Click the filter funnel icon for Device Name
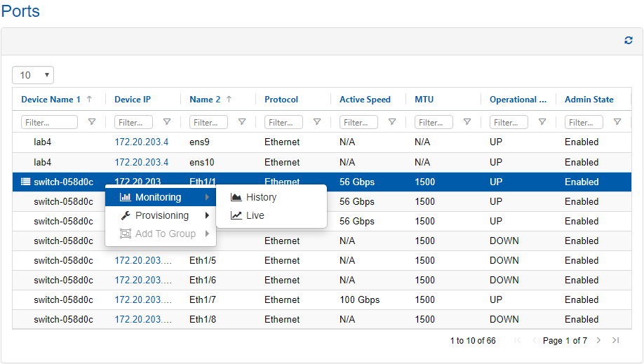644x364 pixels. pyautogui.click(x=92, y=122)
